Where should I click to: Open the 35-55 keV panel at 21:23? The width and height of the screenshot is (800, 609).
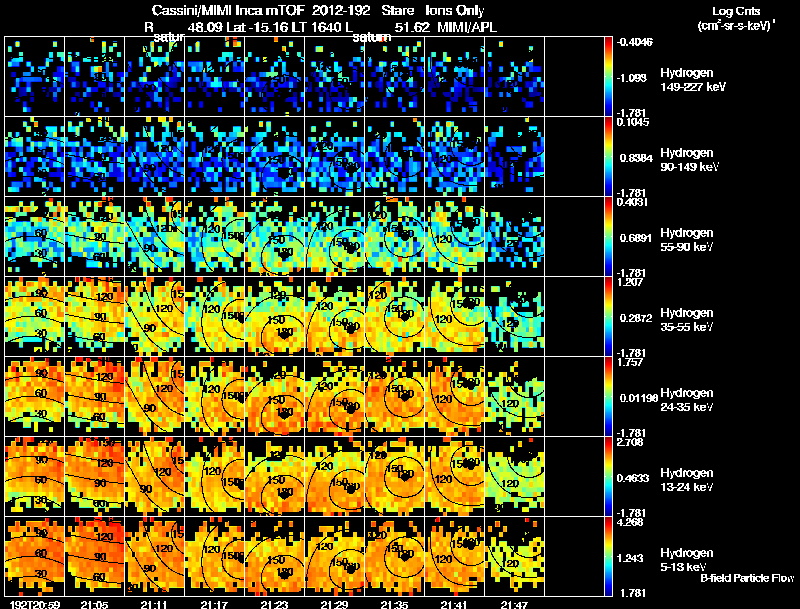pos(274,317)
